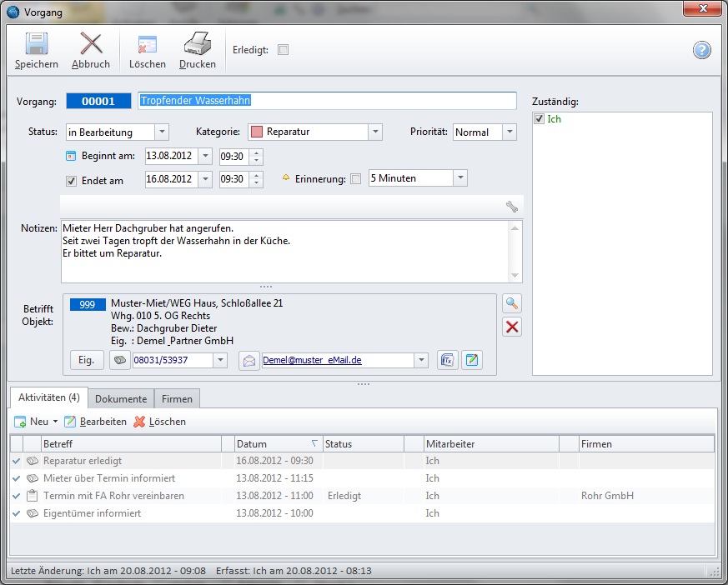Click the blue 999 object number
The height and width of the screenshot is (585, 728).
pyautogui.click(x=88, y=304)
